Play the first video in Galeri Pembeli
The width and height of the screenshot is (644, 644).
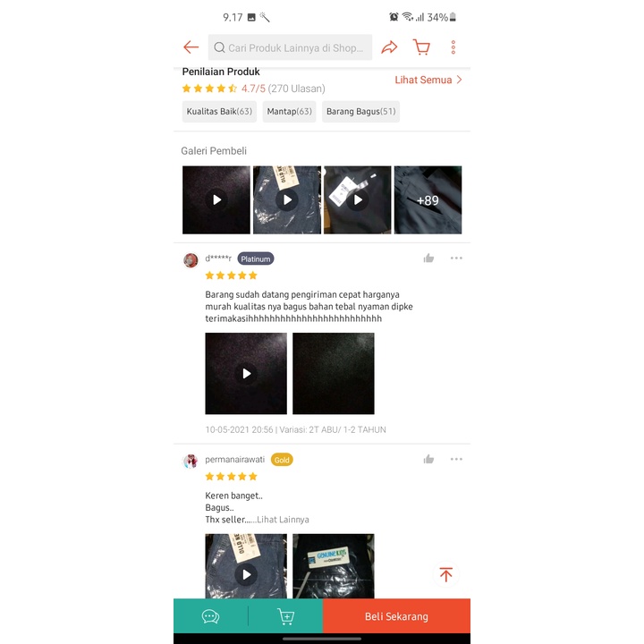point(216,200)
